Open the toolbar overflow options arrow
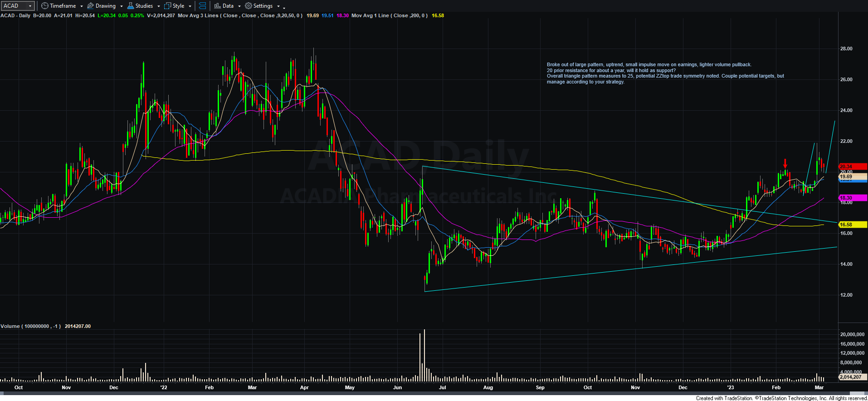 (284, 7)
